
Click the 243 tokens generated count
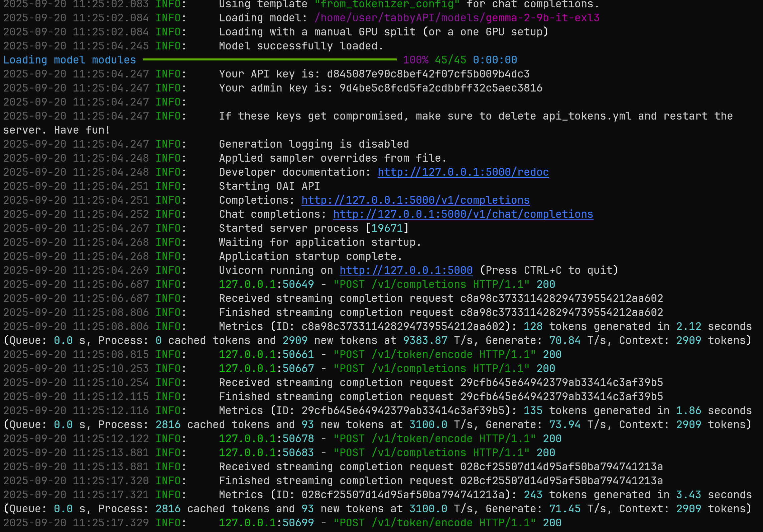pyautogui.click(x=533, y=495)
